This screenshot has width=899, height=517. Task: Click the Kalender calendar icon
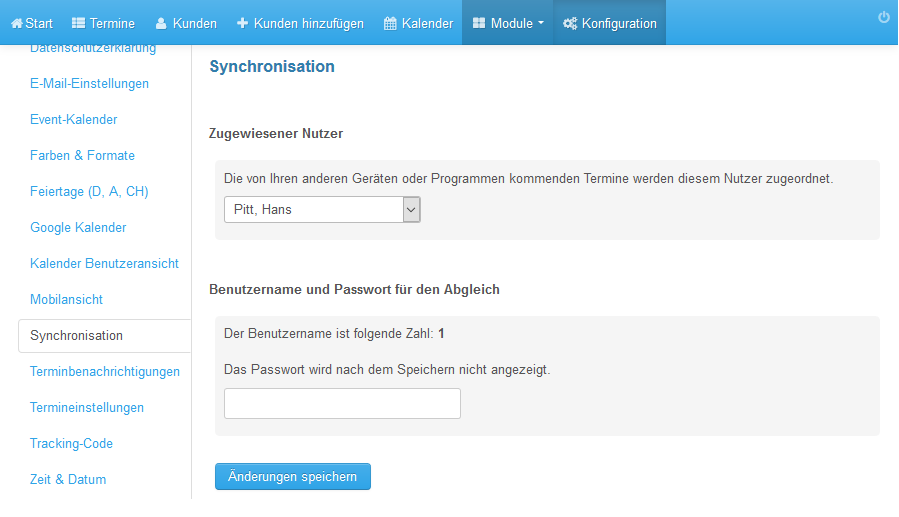tap(390, 24)
